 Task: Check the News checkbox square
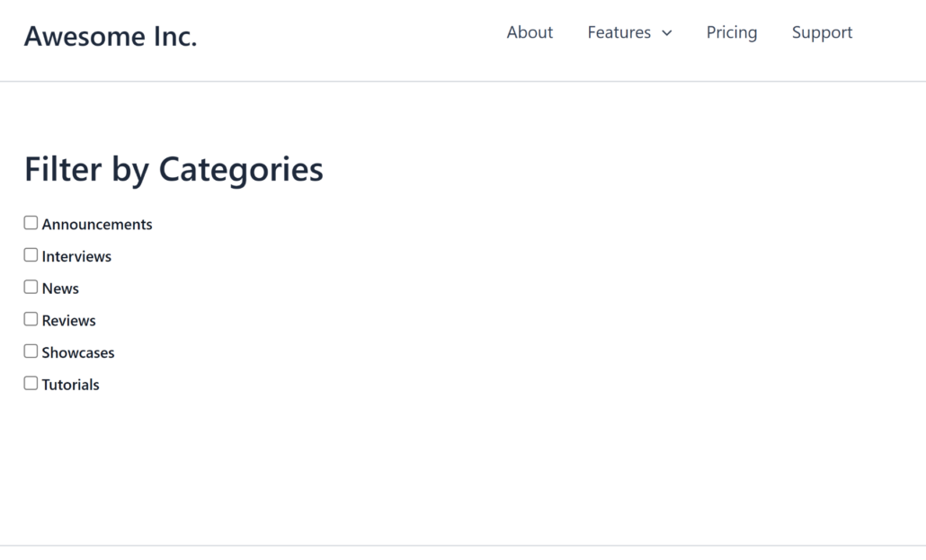point(31,288)
